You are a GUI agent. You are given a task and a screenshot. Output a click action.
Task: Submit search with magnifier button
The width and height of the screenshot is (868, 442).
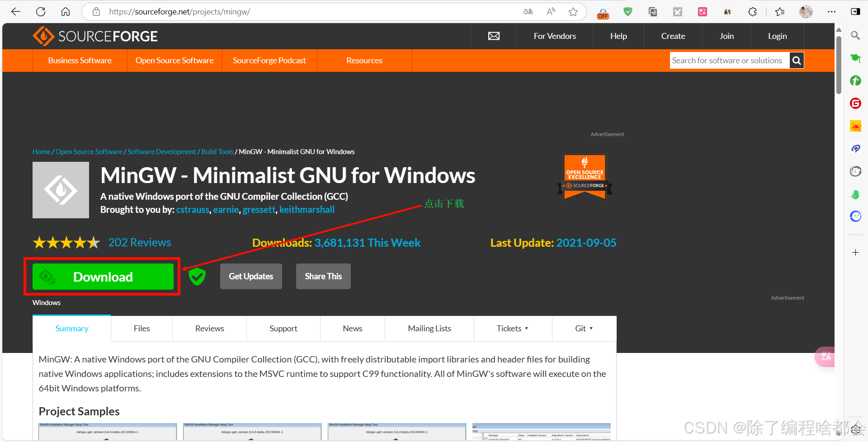[x=797, y=61]
